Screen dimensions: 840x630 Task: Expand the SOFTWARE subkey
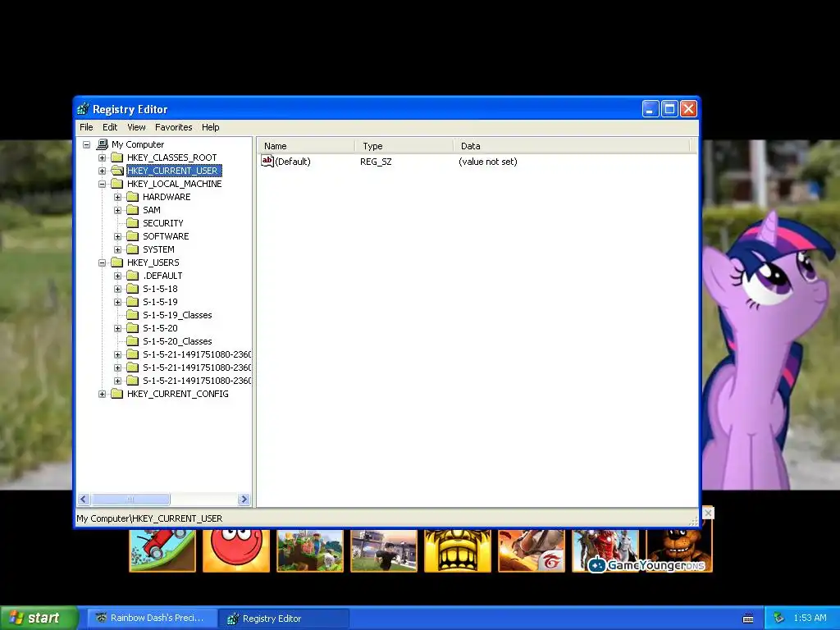coord(118,236)
